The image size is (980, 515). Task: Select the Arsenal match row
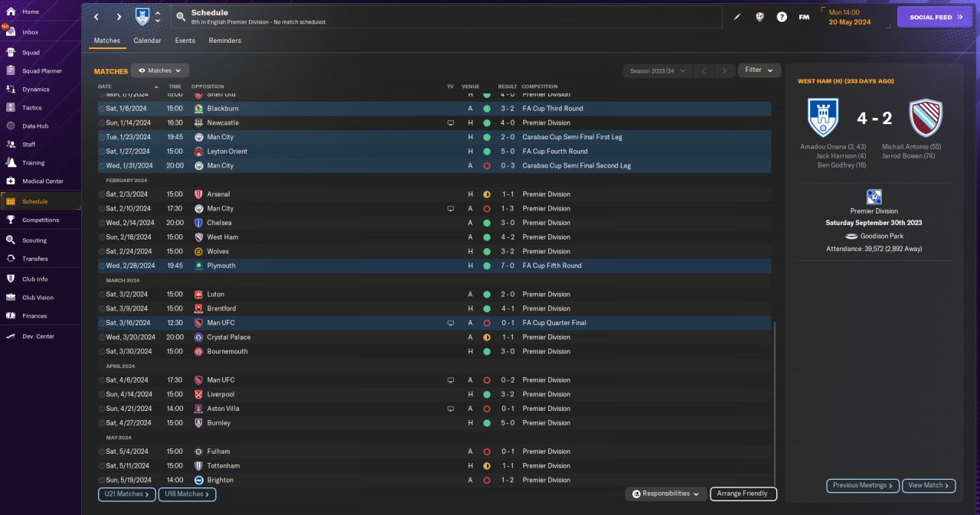pyautogui.click(x=434, y=194)
